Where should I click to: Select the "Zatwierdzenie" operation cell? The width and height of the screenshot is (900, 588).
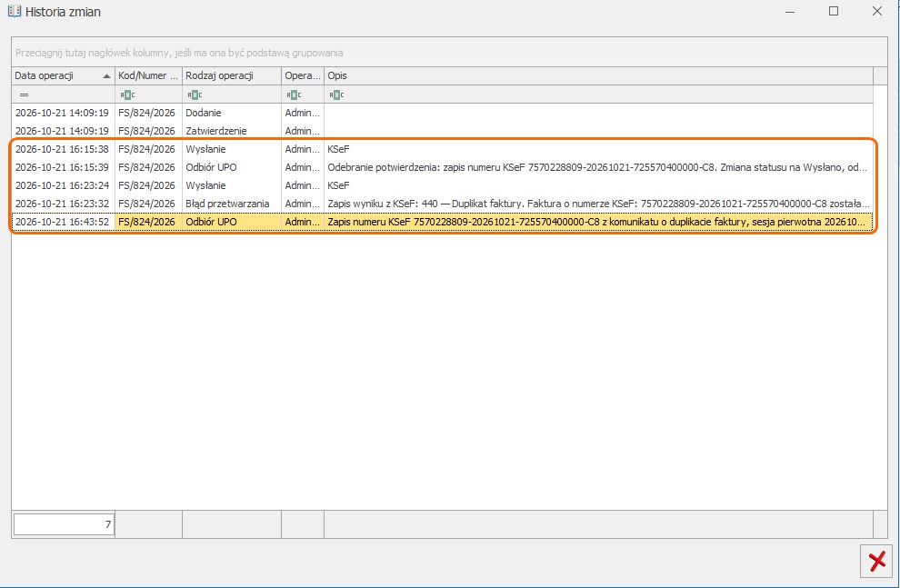coord(232,131)
